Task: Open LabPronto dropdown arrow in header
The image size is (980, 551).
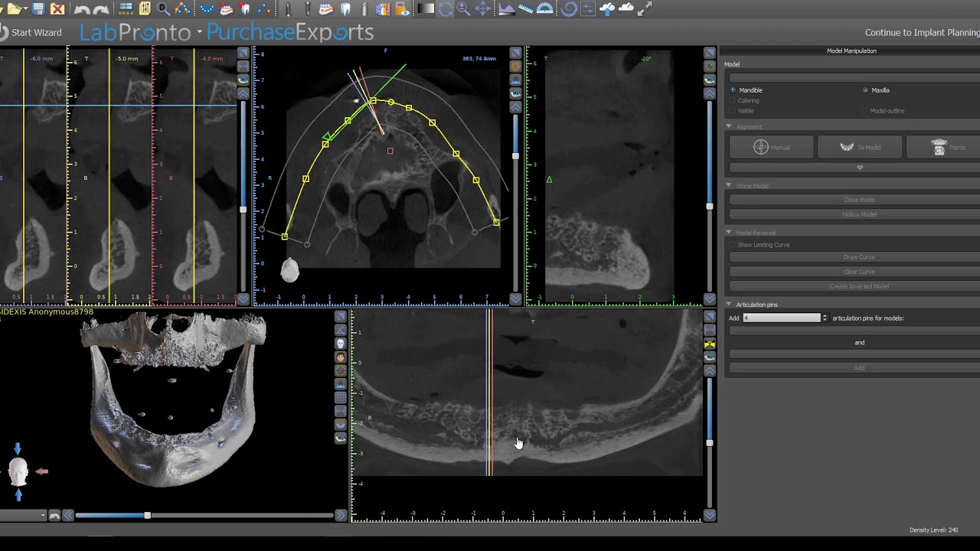Action: pos(199,33)
